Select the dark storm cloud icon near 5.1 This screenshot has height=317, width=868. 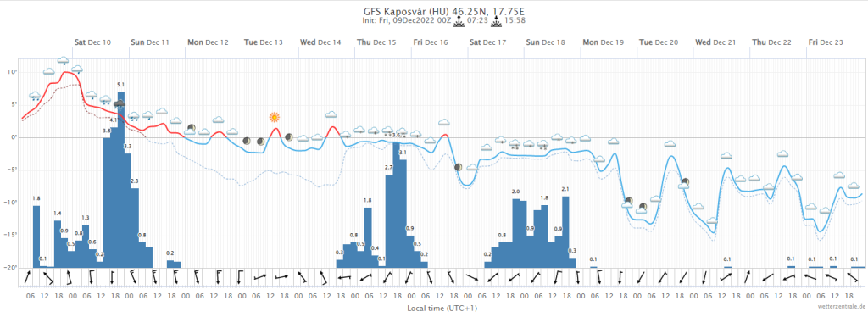(120, 104)
